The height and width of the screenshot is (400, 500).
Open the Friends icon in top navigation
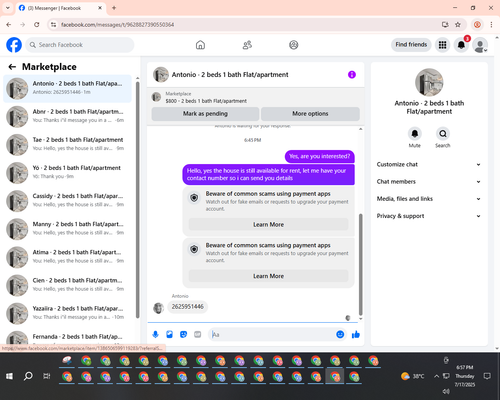pyautogui.click(x=247, y=45)
